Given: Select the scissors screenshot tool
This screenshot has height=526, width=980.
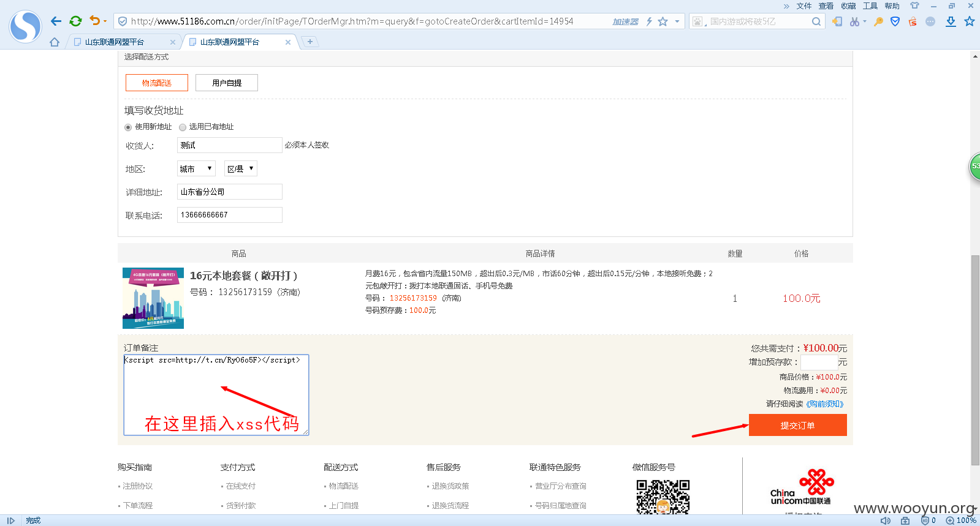Looking at the screenshot, I should (854, 21).
